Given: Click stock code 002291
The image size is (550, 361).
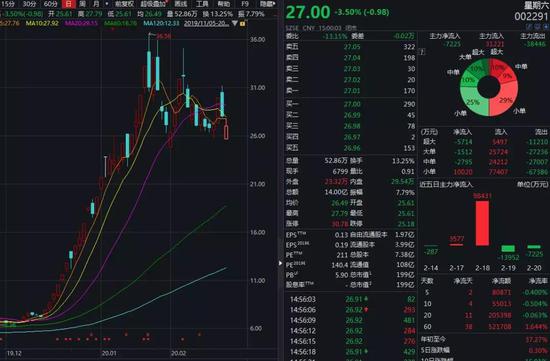Looking at the screenshot, I should click(x=531, y=16).
